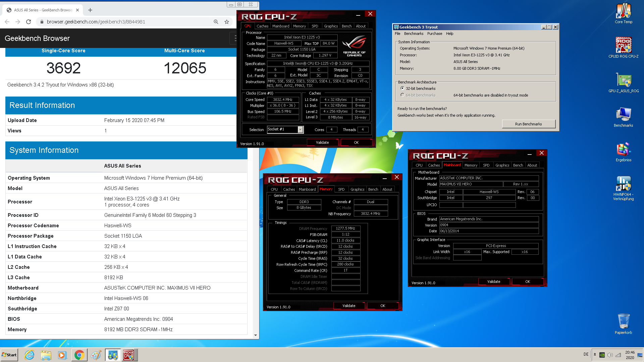Click the Chrome address bar URL
Screen dimensions: 644x362
click(x=96, y=22)
